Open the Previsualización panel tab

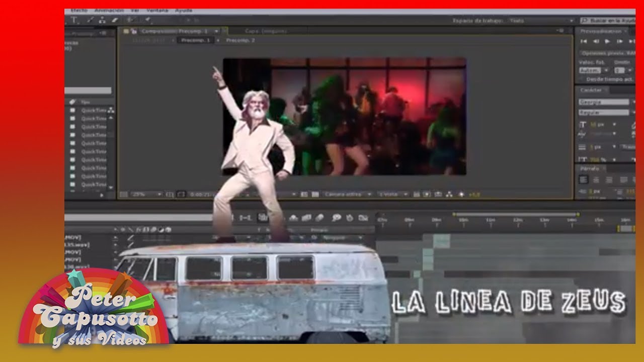click(601, 31)
